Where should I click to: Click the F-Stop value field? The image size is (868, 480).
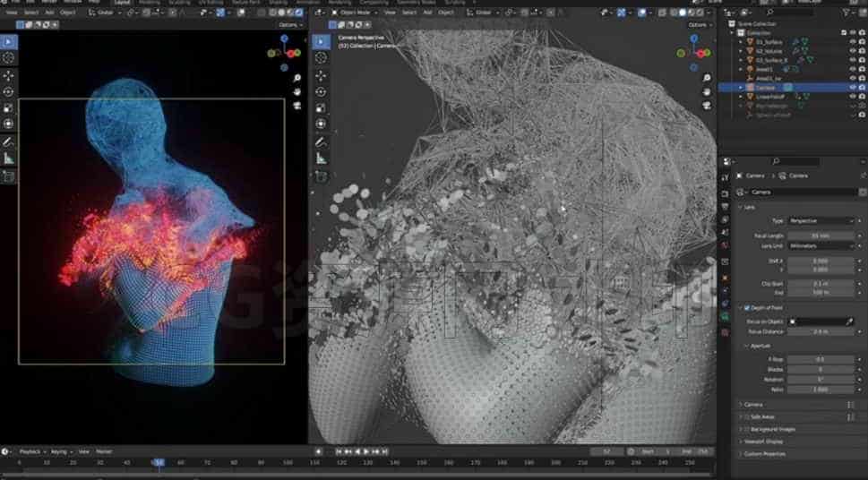pyautogui.click(x=821, y=359)
